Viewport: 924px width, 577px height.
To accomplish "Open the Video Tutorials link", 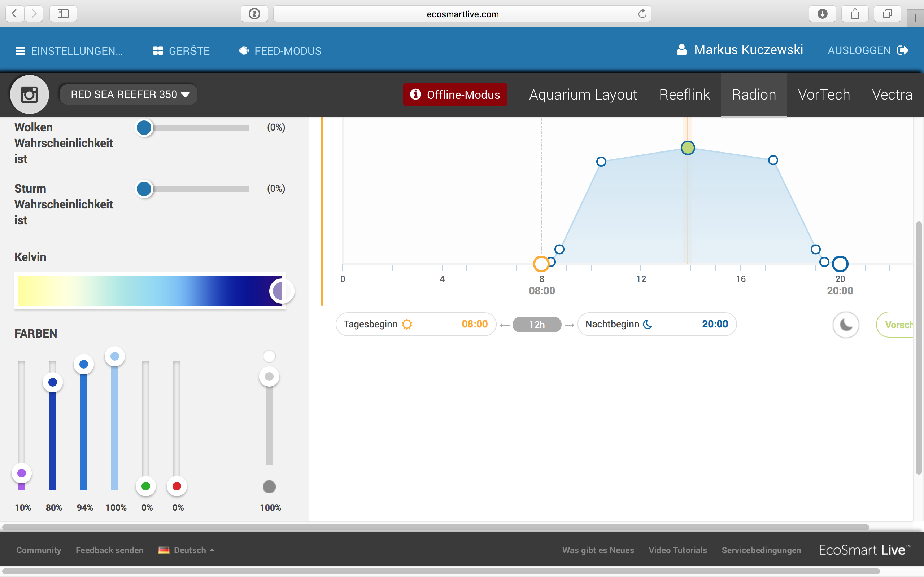I will [x=677, y=550].
